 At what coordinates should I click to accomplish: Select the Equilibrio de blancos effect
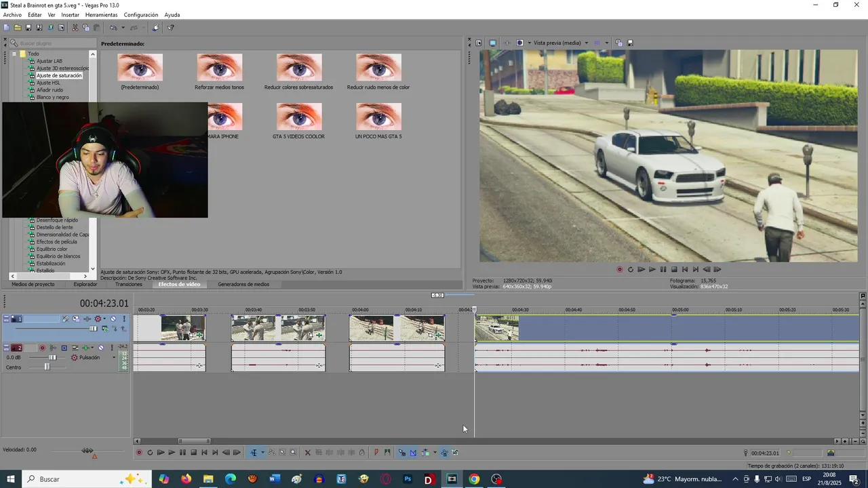(58, 256)
